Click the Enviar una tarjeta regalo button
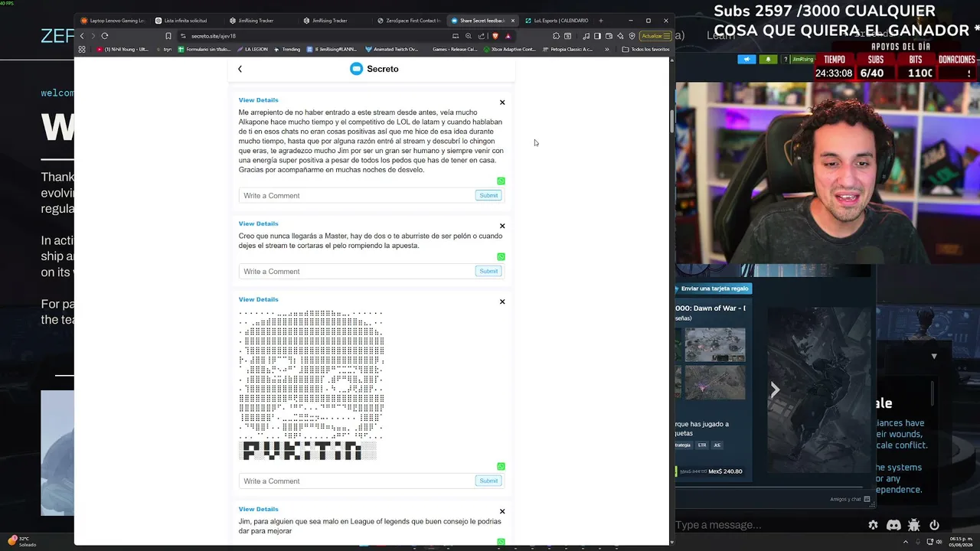The width and height of the screenshot is (980, 551). point(714,289)
